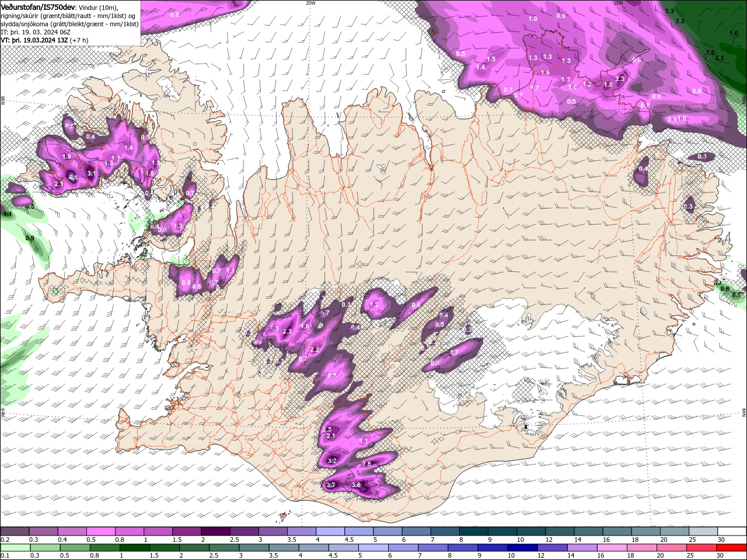Pick the crimson 25–30 swatch on the lower scale
The width and height of the screenshot is (747, 560).
pyautogui.click(x=701, y=548)
